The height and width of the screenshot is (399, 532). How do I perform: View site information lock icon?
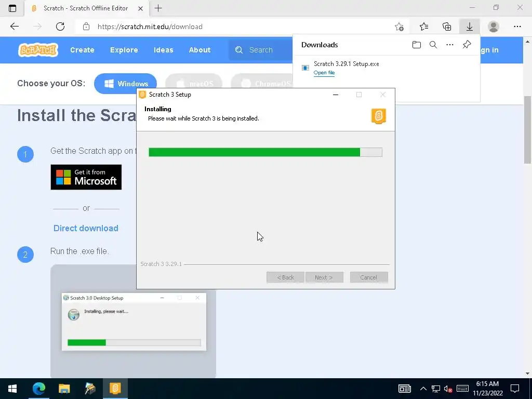point(86,26)
